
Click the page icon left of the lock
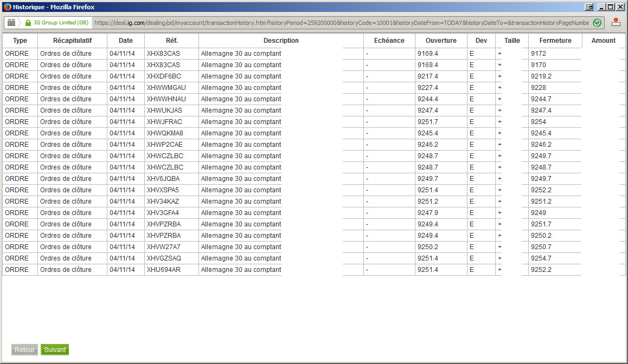[11, 22]
